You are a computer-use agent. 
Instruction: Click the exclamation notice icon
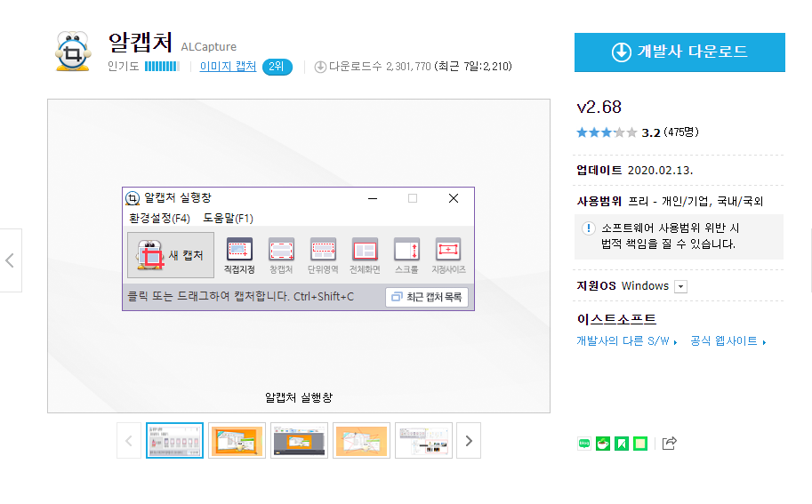[588, 228]
